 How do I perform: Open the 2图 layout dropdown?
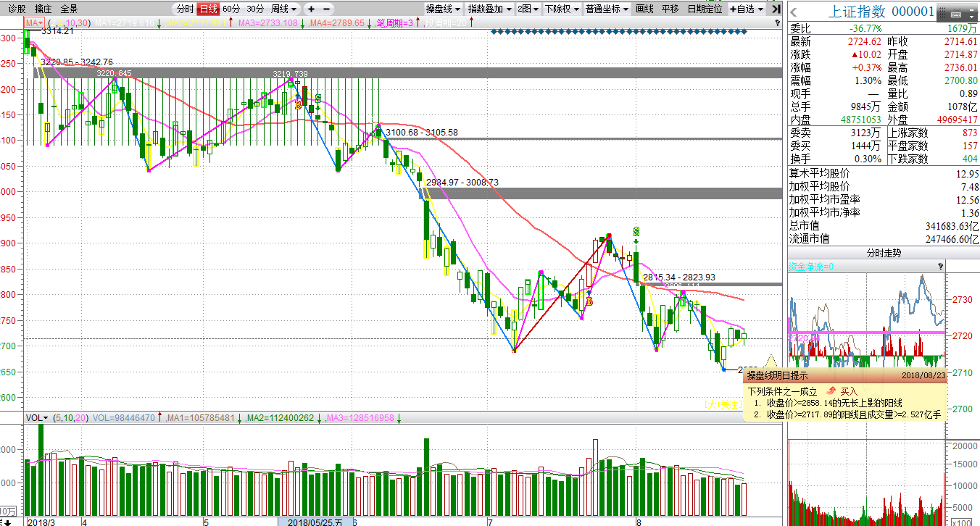coord(527,9)
